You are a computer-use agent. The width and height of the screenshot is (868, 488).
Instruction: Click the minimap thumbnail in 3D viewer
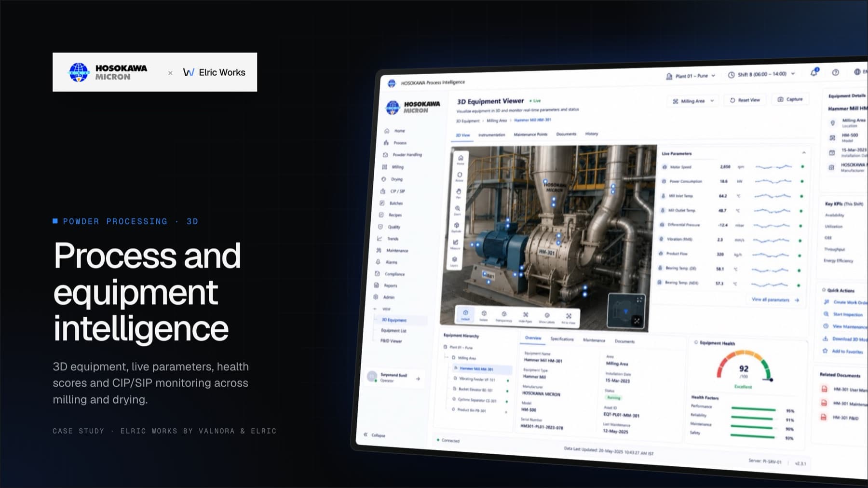tap(626, 310)
